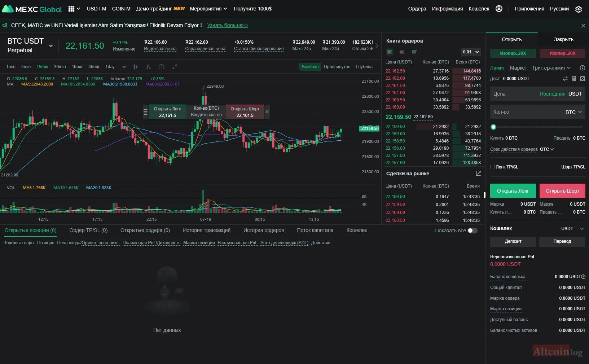
Task: Toggle the Show all switch
Action: 472,231
